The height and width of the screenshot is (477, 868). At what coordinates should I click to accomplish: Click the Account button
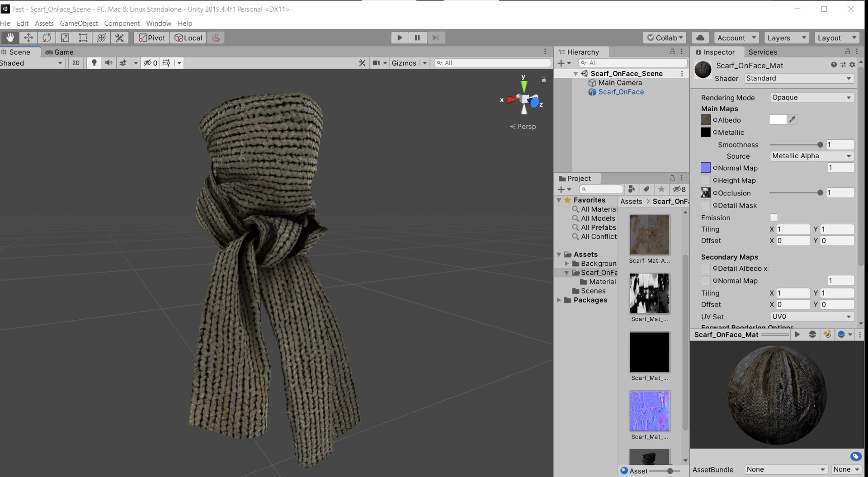[736, 38]
